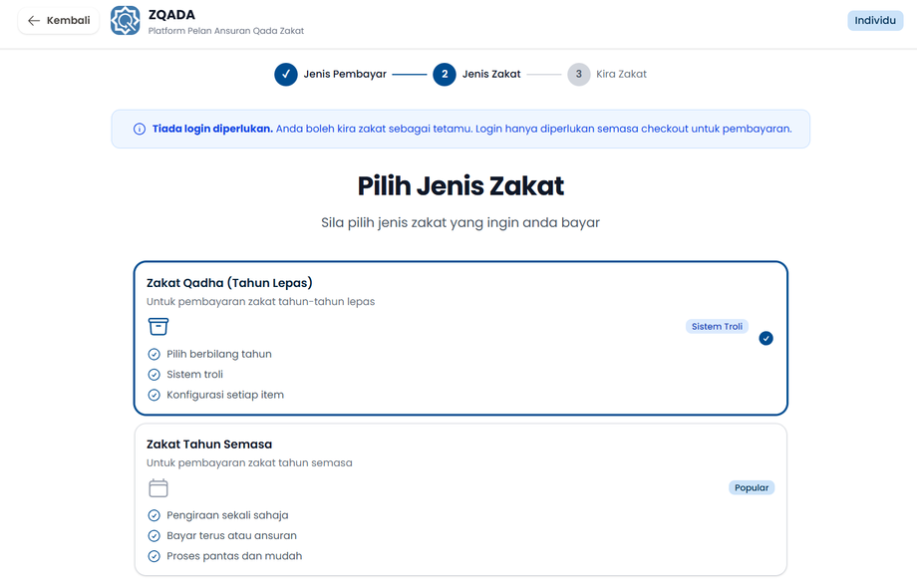Click the Bayar terus atau ansuran feature
Screen dimensions: 917x588
point(231,535)
